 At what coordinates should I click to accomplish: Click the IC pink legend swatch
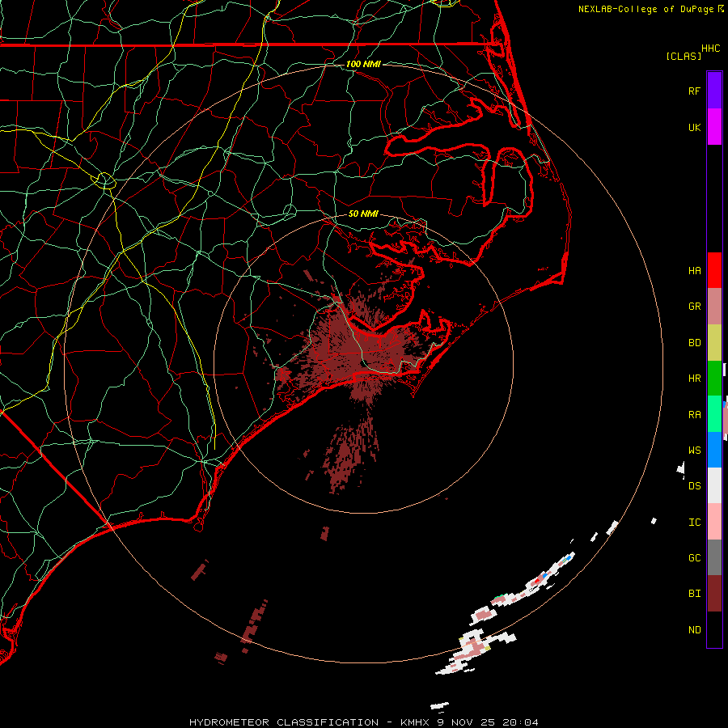click(714, 522)
